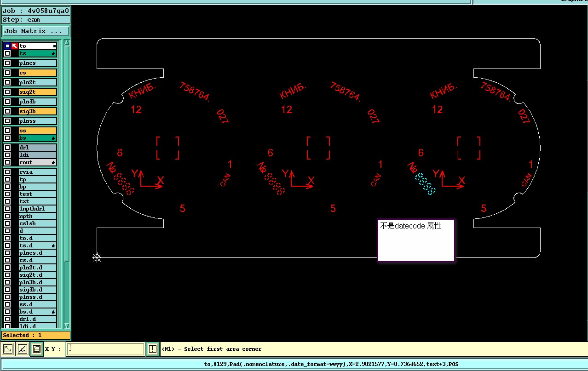
Task: Click the origin datum marker at board corner
Action: tap(97, 257)
